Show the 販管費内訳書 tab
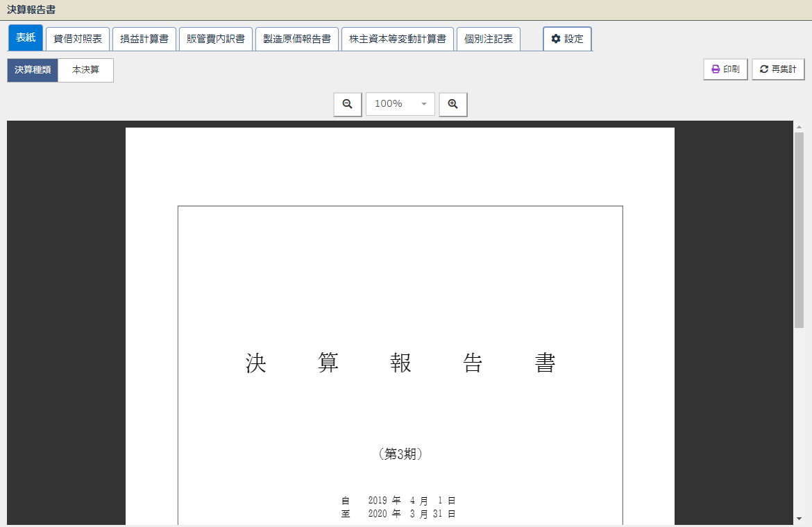The width and height of the screenshot is (812, 527). pyautogui.click(x=216, y=39)
